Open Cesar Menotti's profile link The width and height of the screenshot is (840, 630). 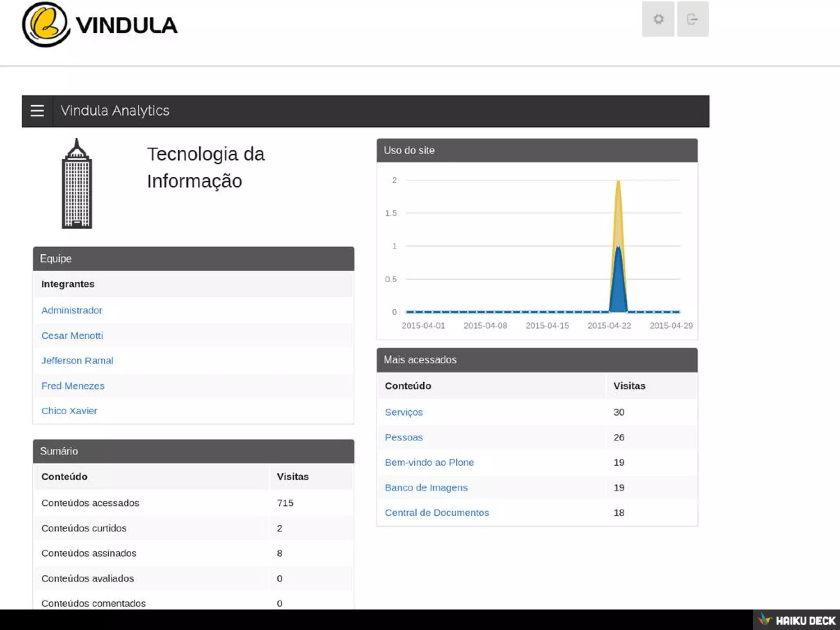pyautogui.click(x=72, y=336)
